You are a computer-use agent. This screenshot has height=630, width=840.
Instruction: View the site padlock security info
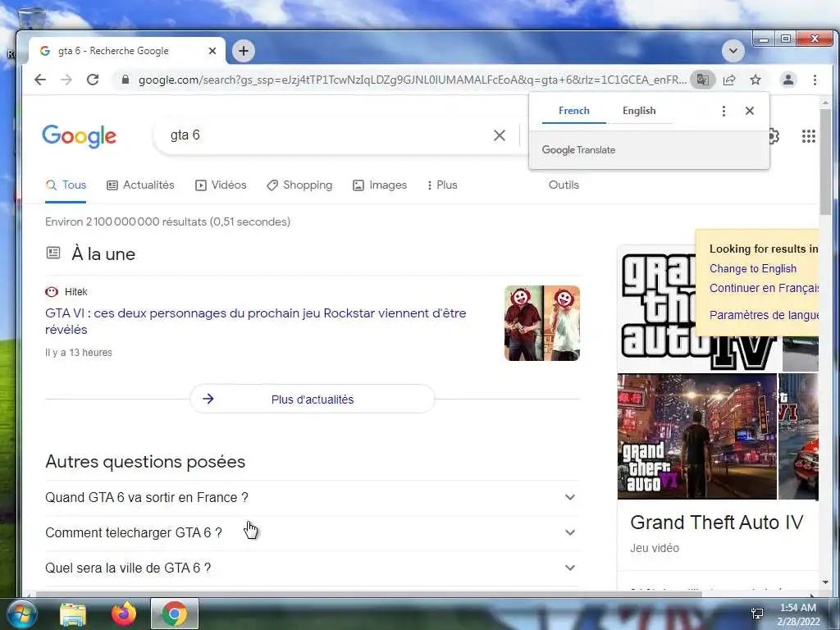(126, 80)
